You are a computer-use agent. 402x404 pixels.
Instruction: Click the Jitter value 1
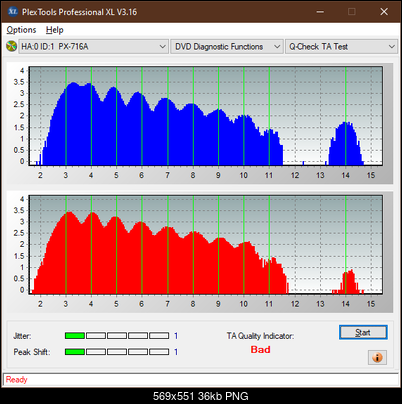coord(176,336)
